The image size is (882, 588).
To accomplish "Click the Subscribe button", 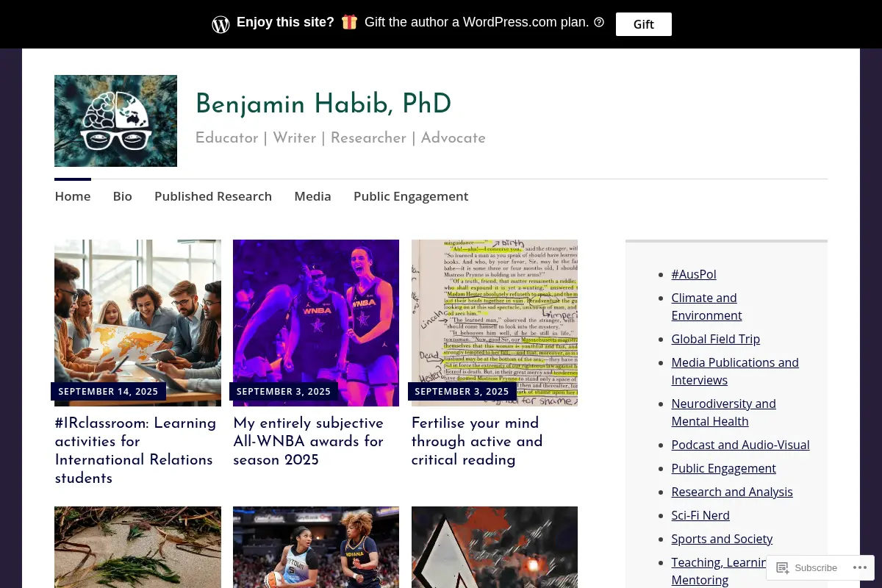I will pos(807,567).
